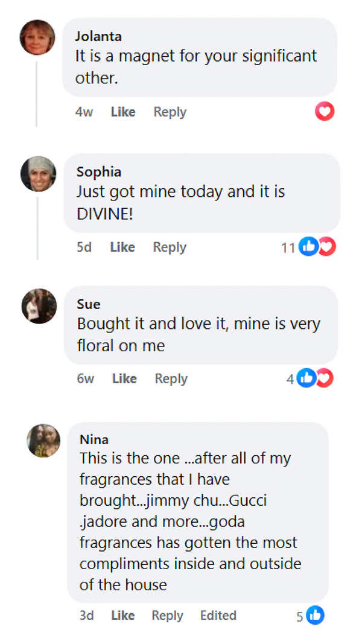Open Nina's profile via her name
Screen dimensions: 362x644
(94, 439)
